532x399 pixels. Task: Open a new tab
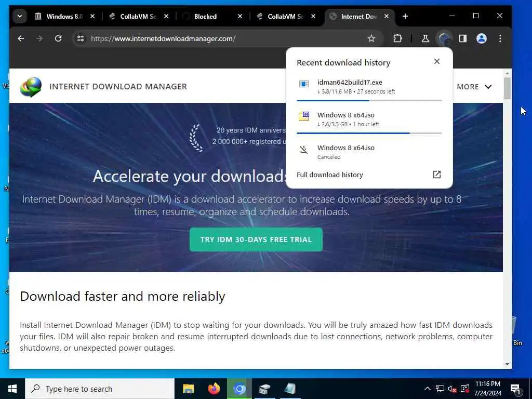pos(405,16)
